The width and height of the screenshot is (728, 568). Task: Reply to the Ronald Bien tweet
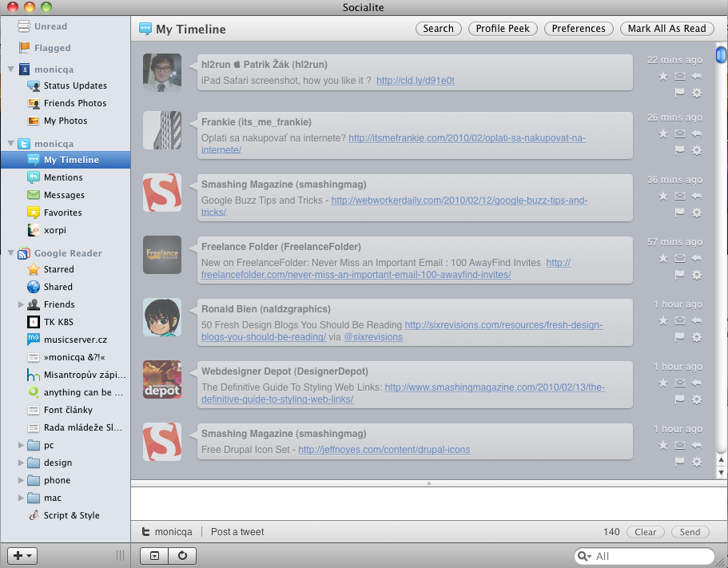pos(696,320)
